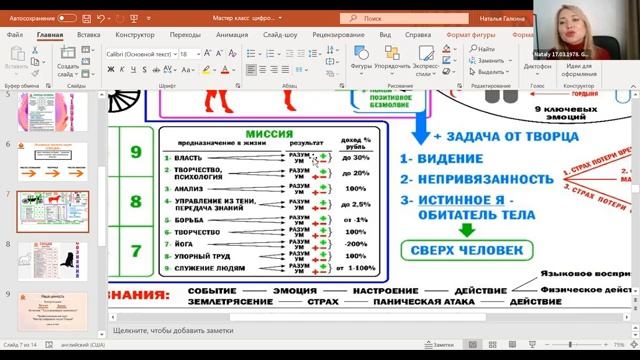The height and width of the screenshot is (360, 640).
Task: Switch to the Анимация tab
Action: 232,35
